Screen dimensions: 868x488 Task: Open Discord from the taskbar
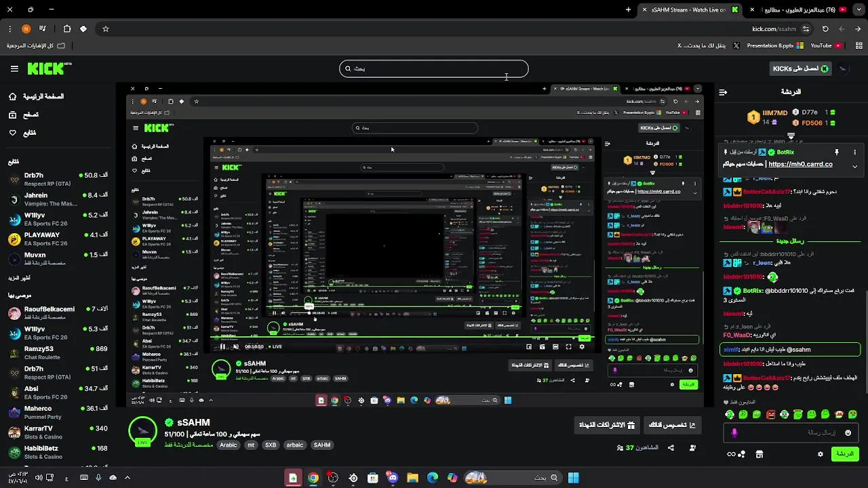pos(393,478)
